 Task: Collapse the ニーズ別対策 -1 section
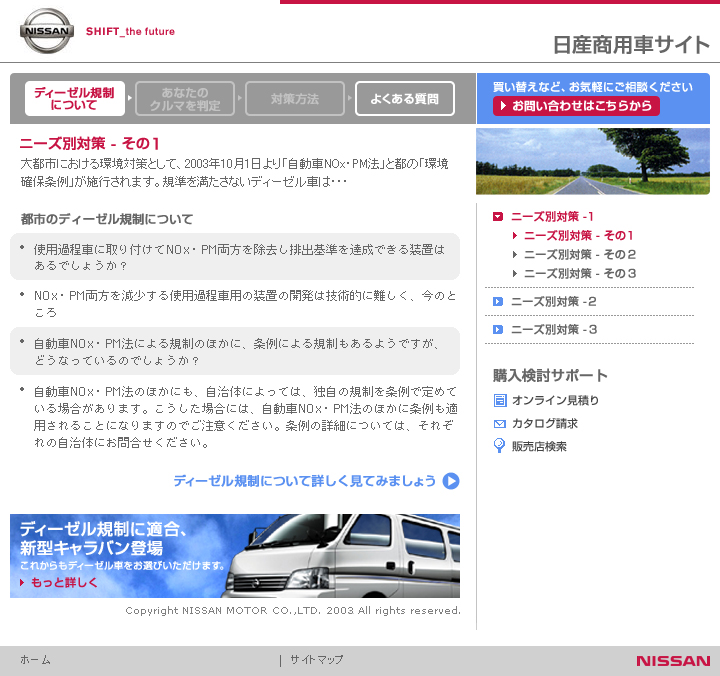(498, 216)
